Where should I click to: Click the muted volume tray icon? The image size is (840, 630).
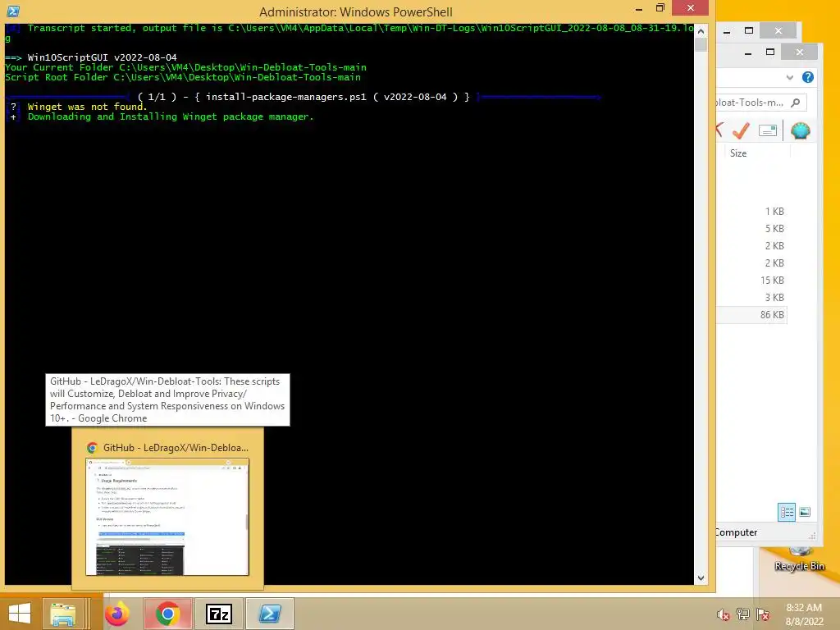pos(723,614)
